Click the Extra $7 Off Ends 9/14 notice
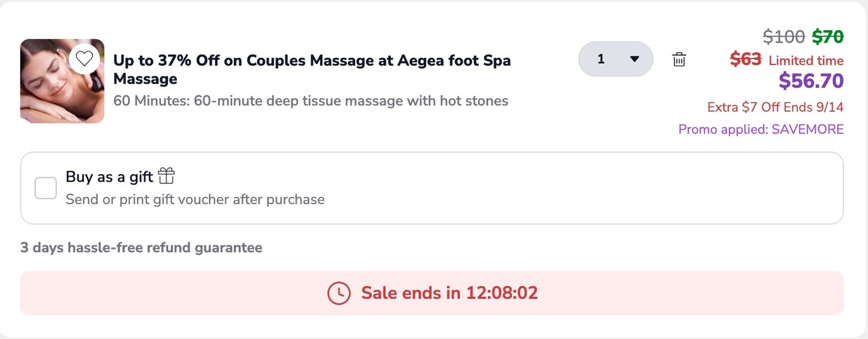The width and height of the screenshot is (868, 339). (x=775, y=107)
